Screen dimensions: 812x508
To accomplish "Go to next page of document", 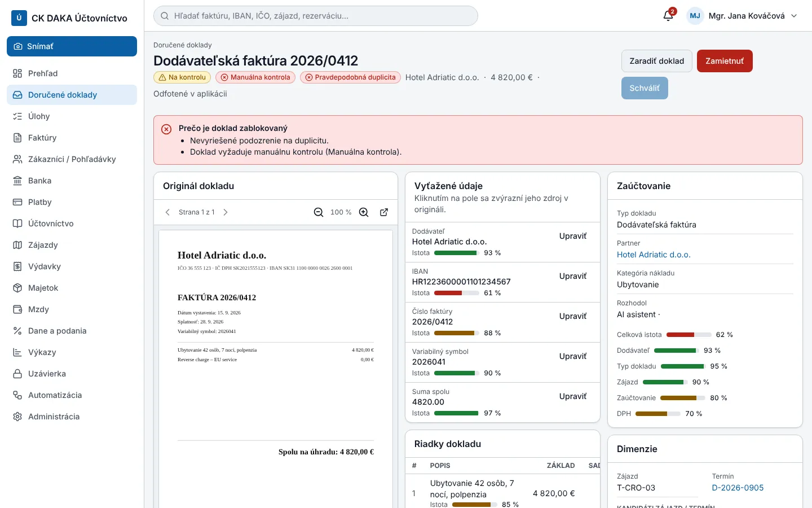I will [x=226, y=212].
